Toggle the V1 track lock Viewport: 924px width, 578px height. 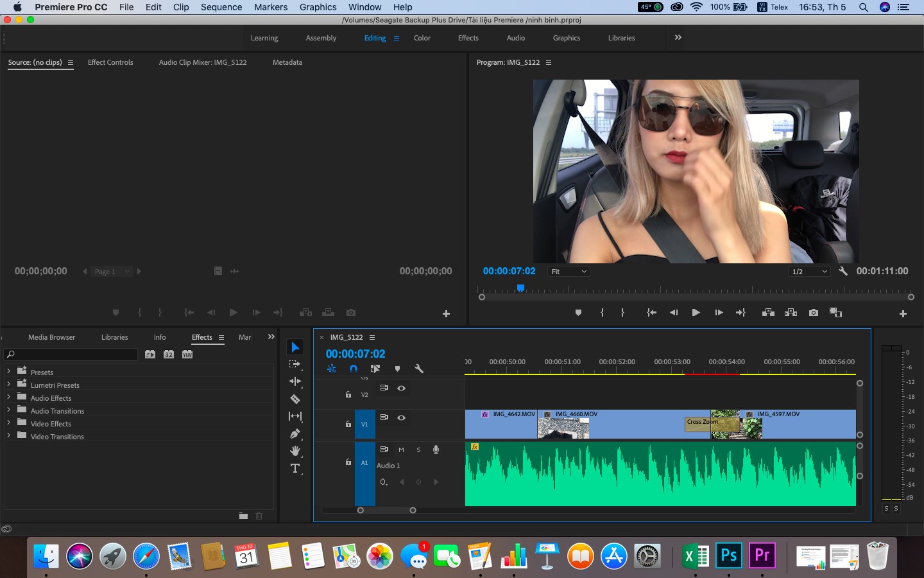tap(348, 424)
